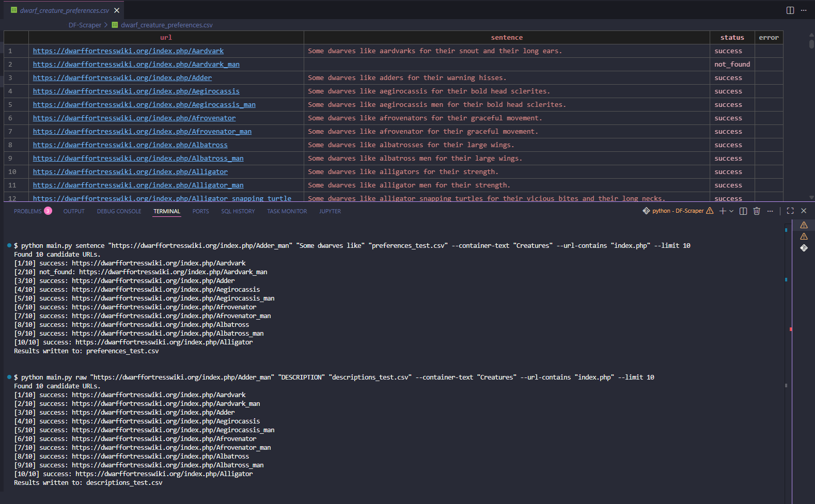Click the CSV file icon in breadcrumb
The height and width of the screenshot is (504, 815).
pos(115,25)
